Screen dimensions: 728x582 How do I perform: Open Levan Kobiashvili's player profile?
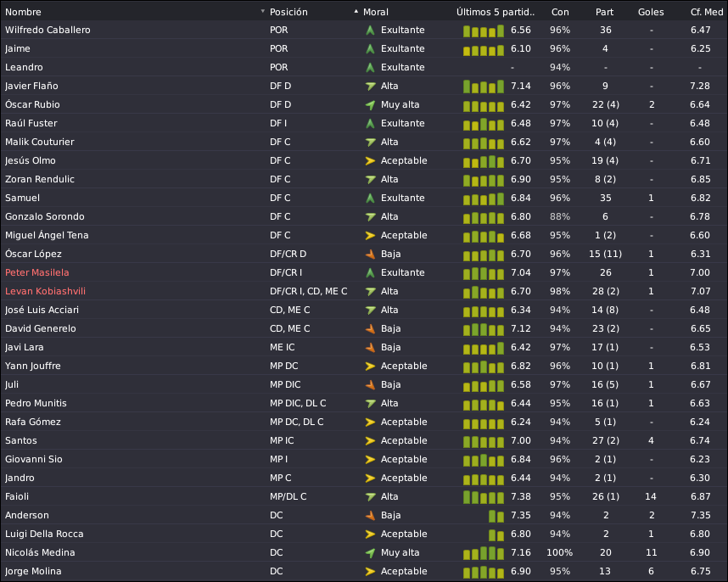coord(46,291)
